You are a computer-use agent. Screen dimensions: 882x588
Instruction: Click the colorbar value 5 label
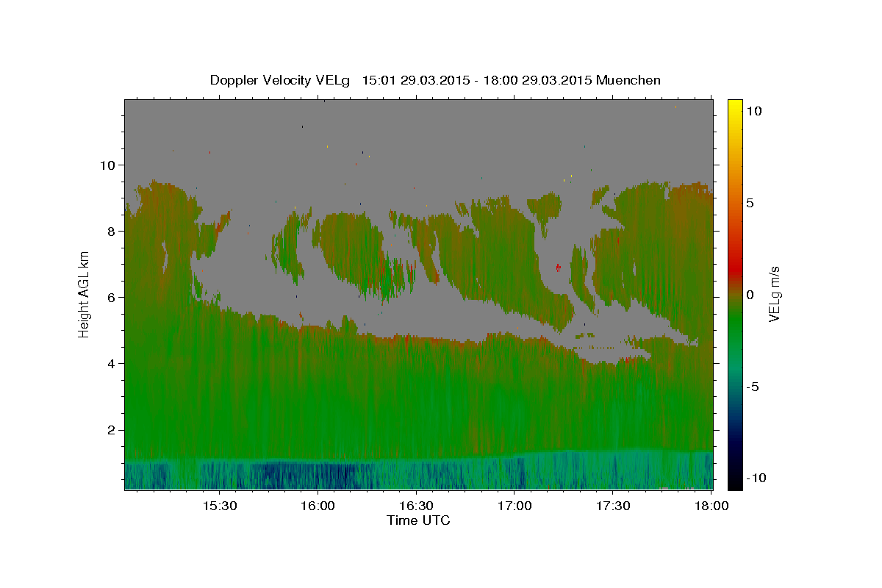(x=750, y=203)
